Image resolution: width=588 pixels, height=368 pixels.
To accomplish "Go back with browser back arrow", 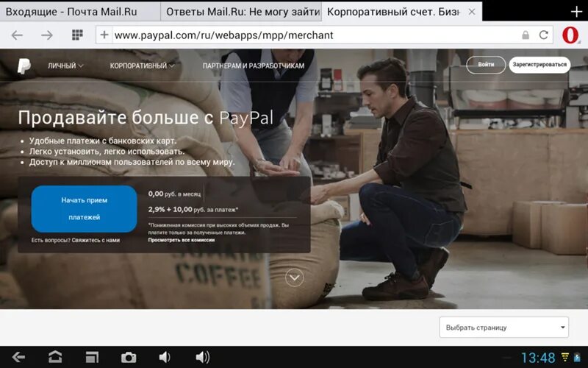I will pyautogui.click(x=17, y=35).
